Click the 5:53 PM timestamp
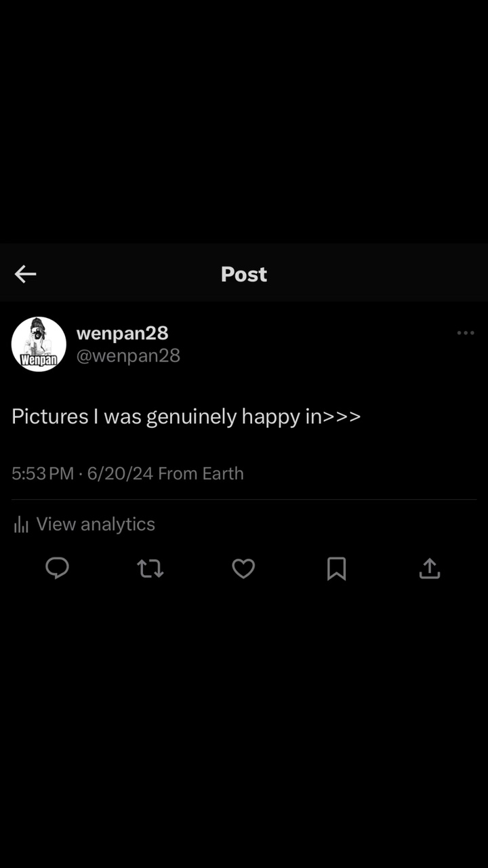The width and height of the screenshot is (488, 868). coord(42,473)
